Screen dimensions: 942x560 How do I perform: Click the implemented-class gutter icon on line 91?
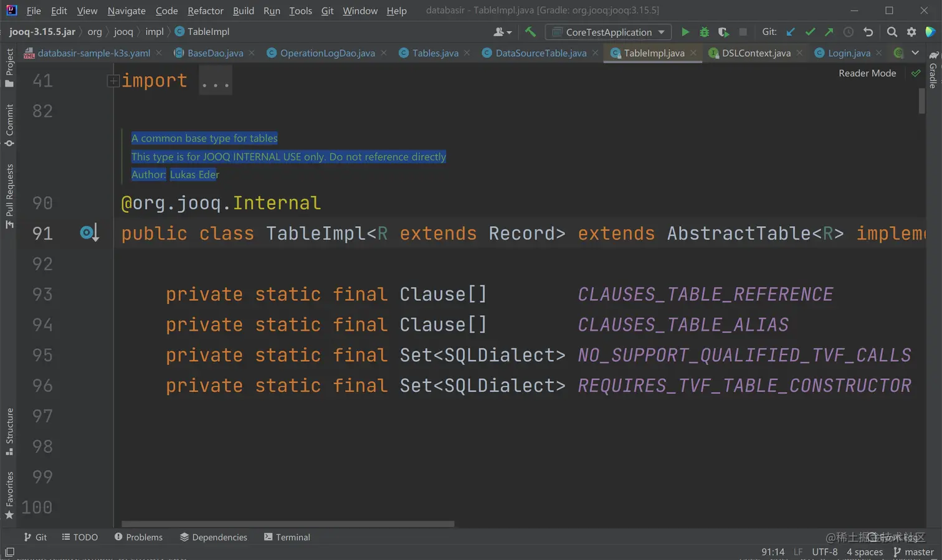pos(89,233)
